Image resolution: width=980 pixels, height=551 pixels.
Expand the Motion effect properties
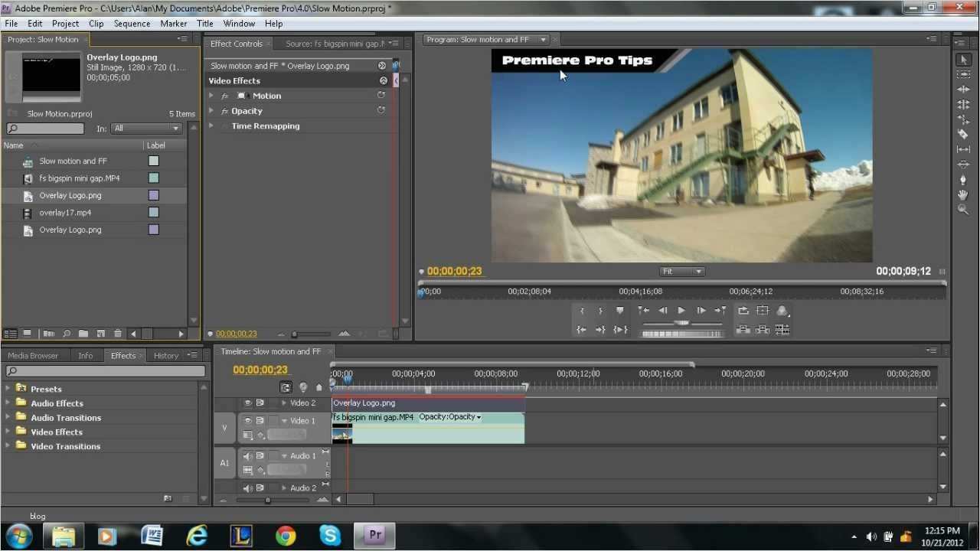tap(211, 96)
